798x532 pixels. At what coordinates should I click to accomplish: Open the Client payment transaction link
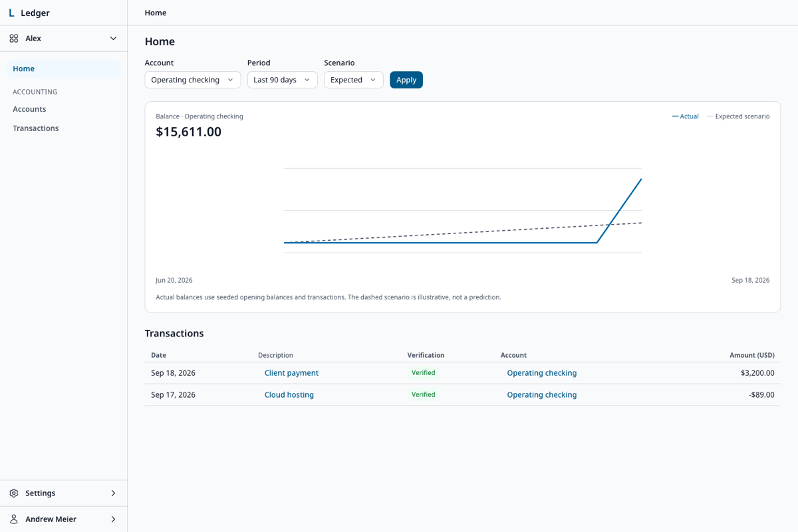point(291,373)
